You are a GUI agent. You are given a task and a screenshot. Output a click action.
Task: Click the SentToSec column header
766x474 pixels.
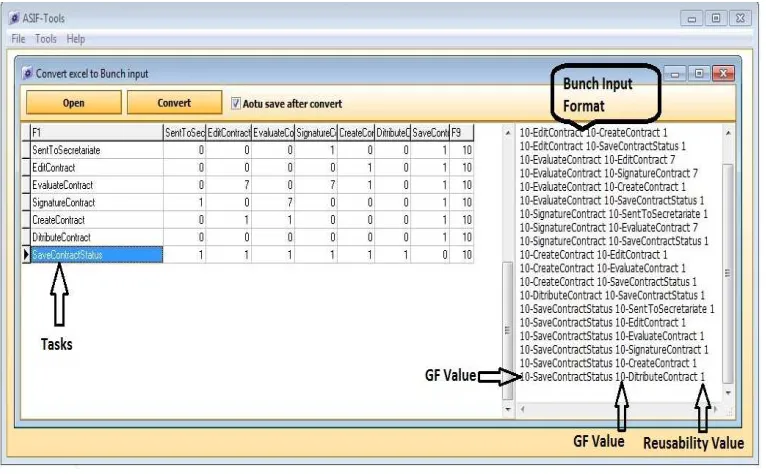click(185, 132)
